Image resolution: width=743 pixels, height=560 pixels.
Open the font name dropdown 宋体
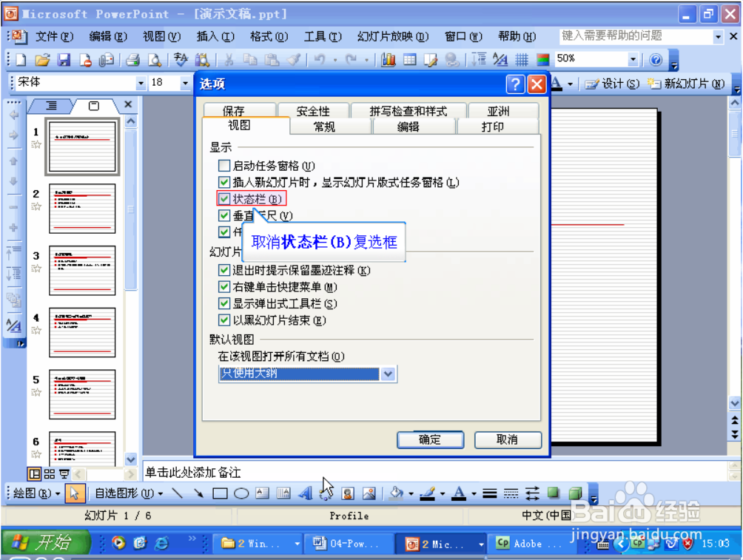click(x=141, y=84)
